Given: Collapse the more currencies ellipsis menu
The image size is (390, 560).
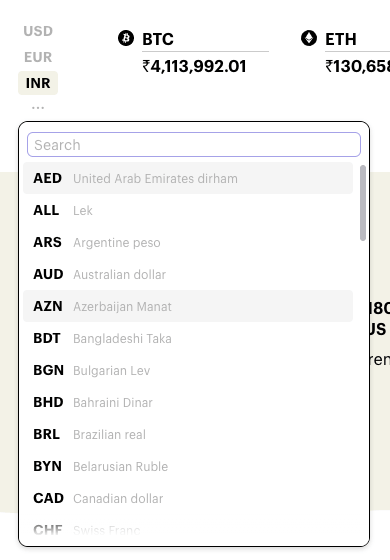Looking at the screenshot, I should tap(38, 107).
